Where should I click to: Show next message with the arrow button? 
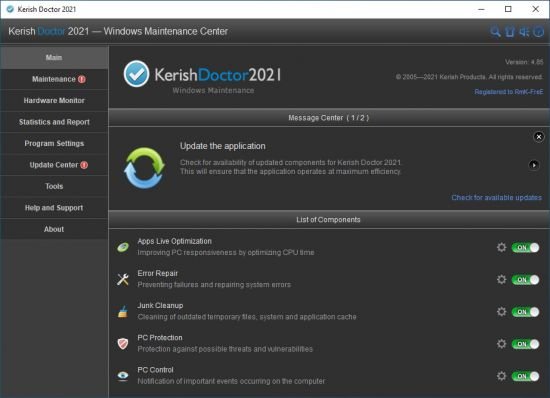point(534,165)
